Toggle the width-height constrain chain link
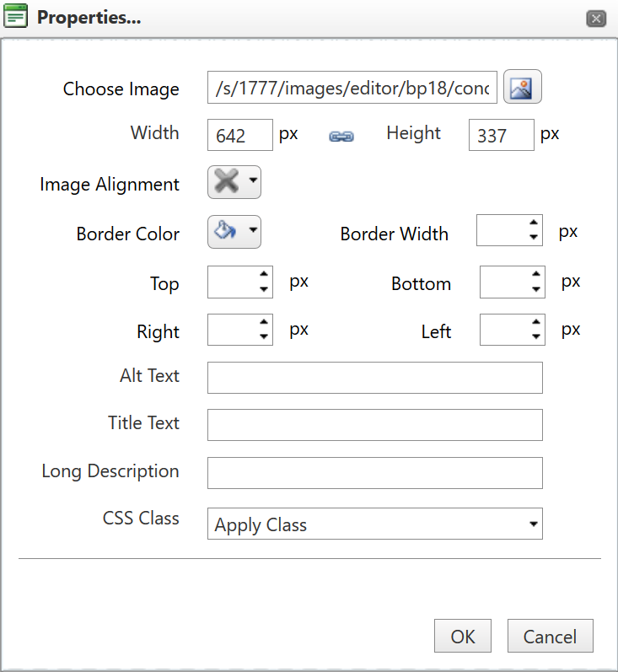Screen dimensions: 618x672 click(341, 137)
